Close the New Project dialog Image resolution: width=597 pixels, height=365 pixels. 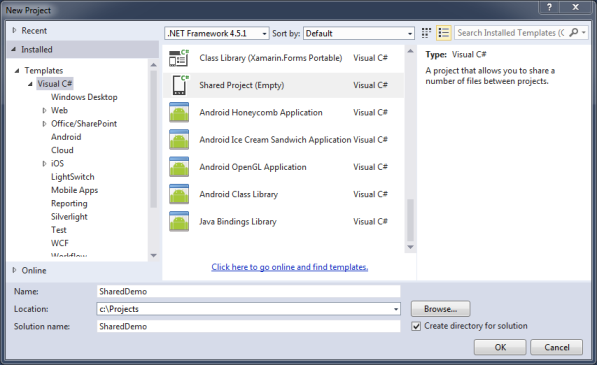point(576,7)
